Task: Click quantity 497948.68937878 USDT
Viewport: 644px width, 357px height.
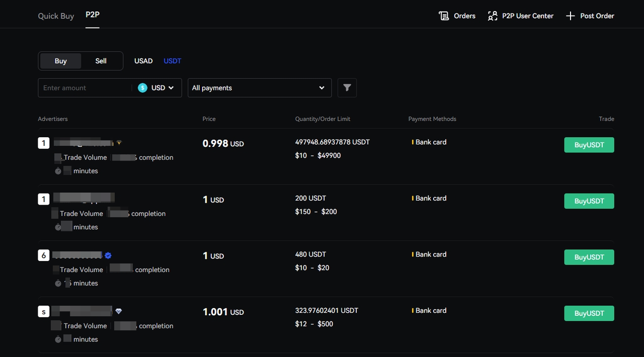Action: [x=333, y=142]
